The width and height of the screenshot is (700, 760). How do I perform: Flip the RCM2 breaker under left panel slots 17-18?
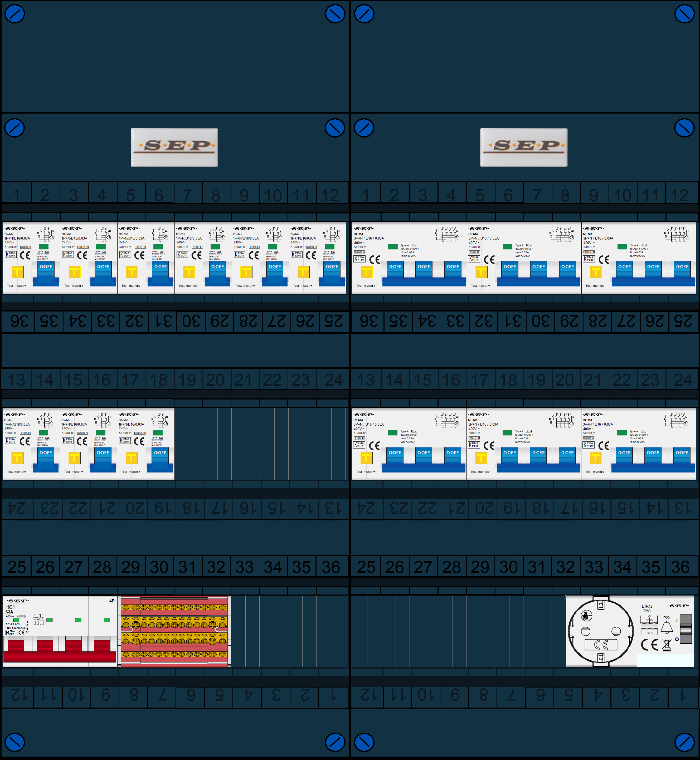(160, 460)
